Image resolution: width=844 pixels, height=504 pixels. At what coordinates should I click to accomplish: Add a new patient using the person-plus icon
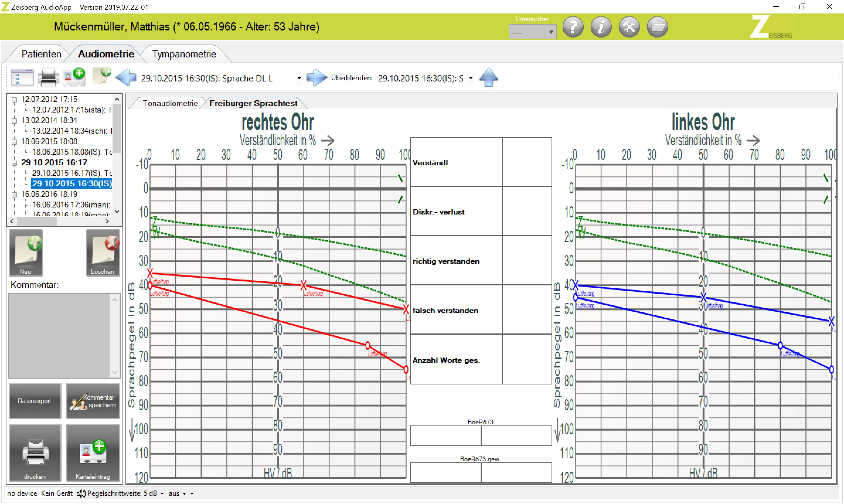coord(74,77)
